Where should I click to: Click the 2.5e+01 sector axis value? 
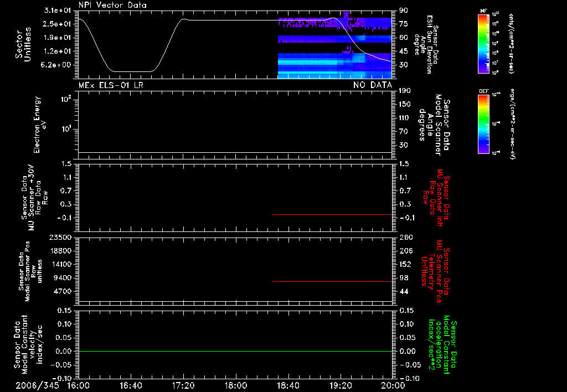(x=57, y=24)
